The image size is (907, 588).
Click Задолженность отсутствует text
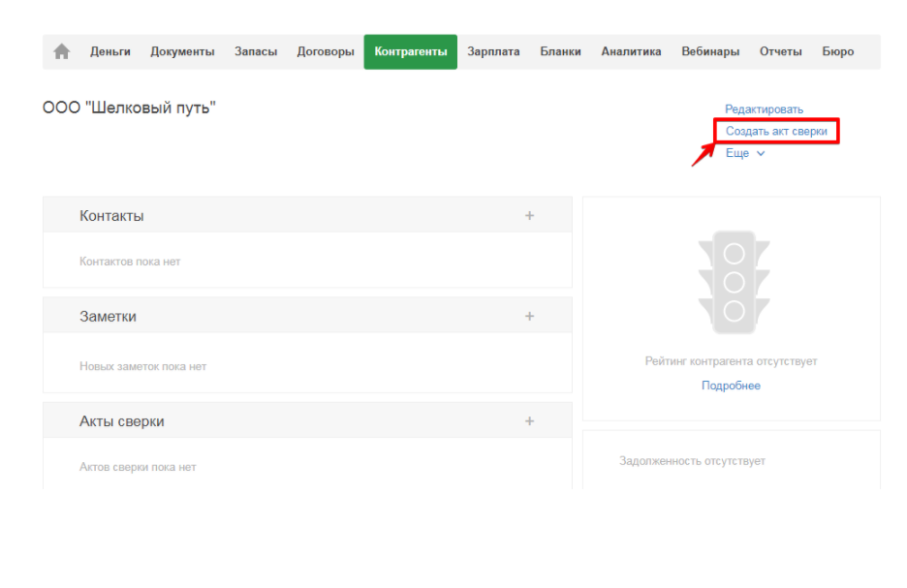[x=692, y=461]
